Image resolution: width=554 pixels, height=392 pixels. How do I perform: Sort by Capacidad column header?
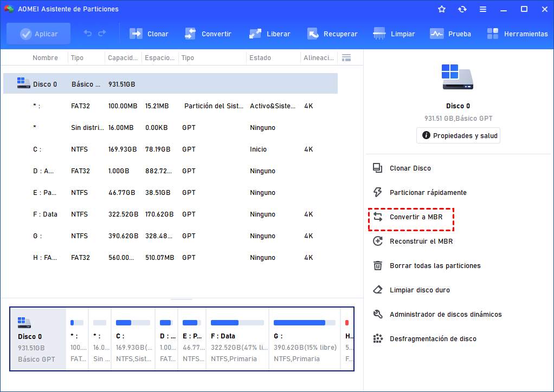point(123,58)
